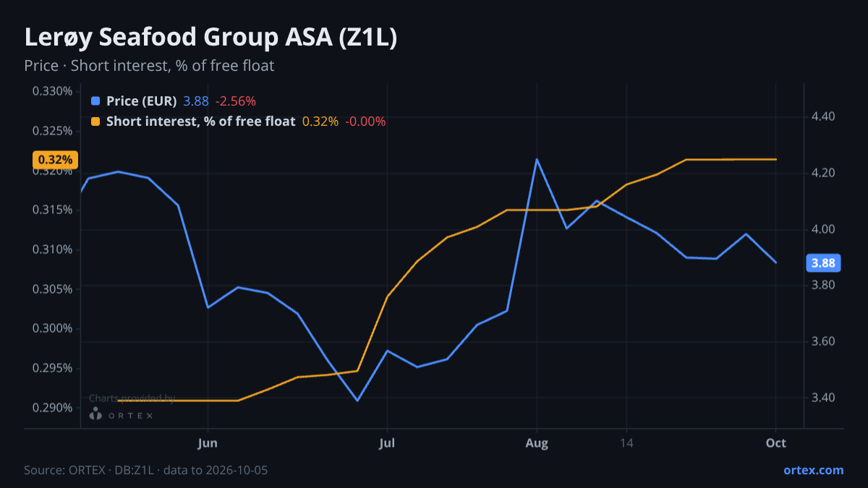Click the Oct x-axis label

tap(776, 442)
